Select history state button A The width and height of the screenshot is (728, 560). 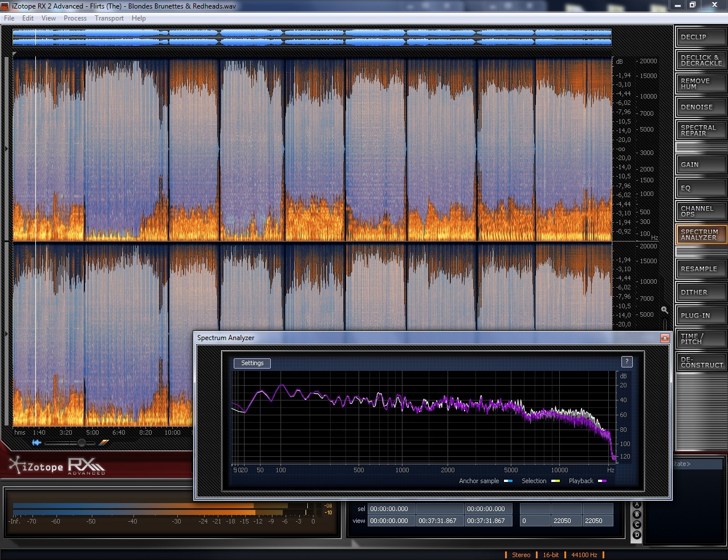click(637, 505)
